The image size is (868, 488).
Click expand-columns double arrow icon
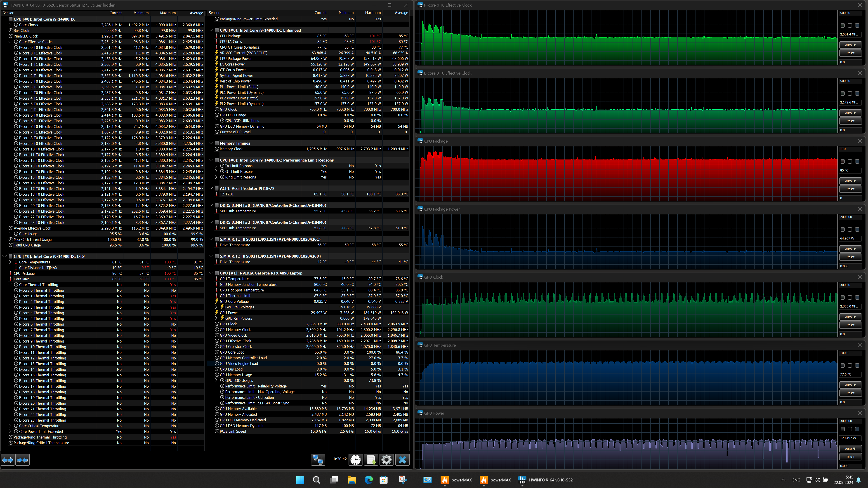click(8, 460)
